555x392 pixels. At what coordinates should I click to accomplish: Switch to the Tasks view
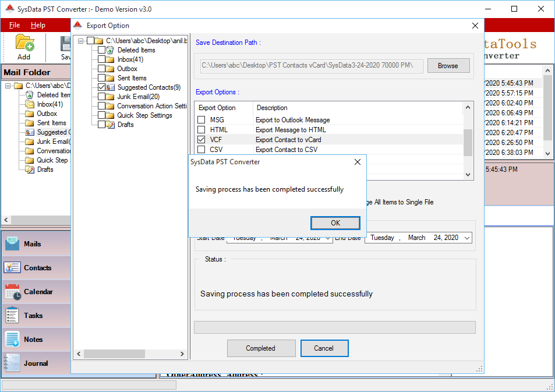37,315
